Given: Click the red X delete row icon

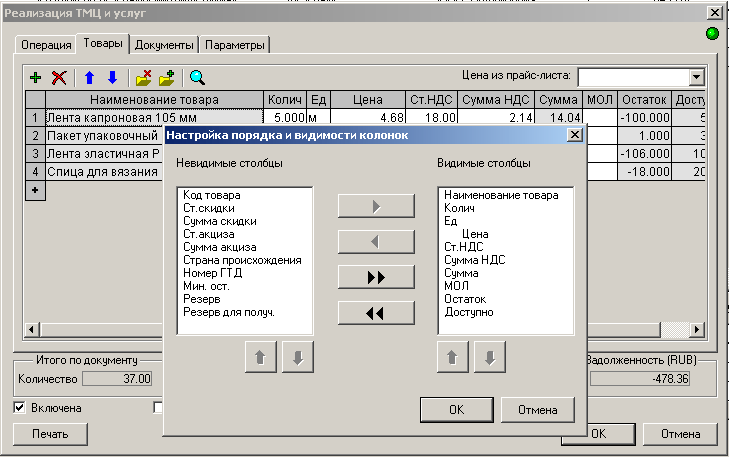Looking at the screenshot, I should (59, 78).
